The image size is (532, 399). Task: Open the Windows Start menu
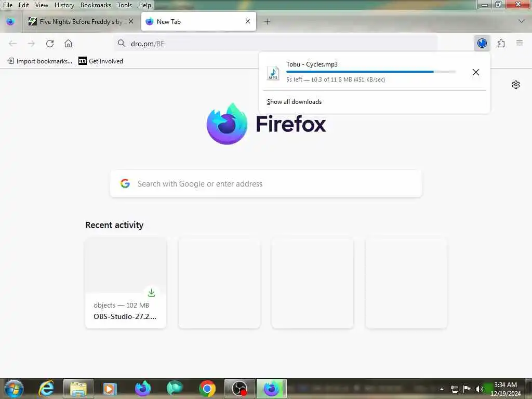coord(14,389)
